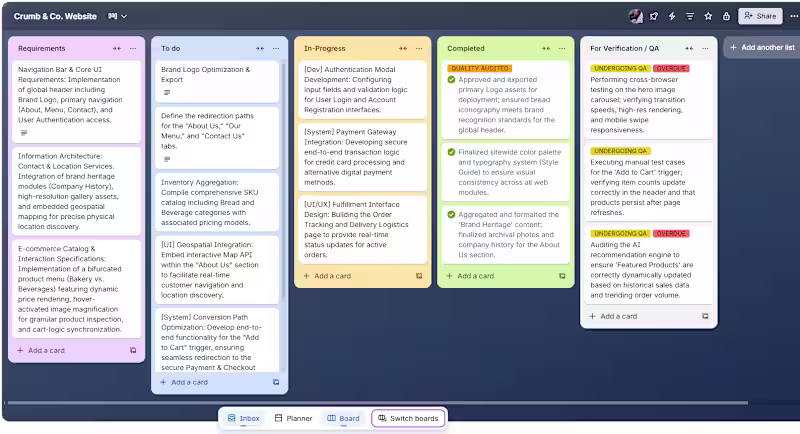Open the [Dev] Authentication Modal Development card
Screen dimensions: 800x434
pos(362,89)
